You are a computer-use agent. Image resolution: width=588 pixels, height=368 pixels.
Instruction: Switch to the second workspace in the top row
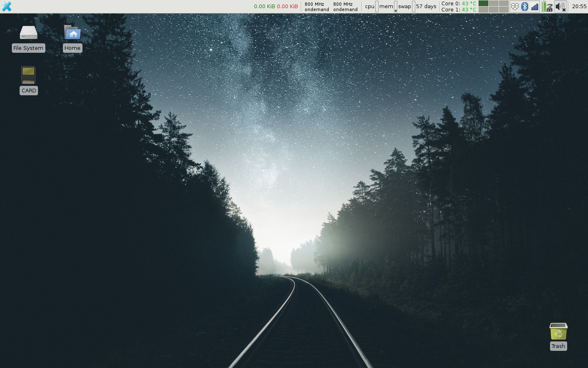click(493, 4)
